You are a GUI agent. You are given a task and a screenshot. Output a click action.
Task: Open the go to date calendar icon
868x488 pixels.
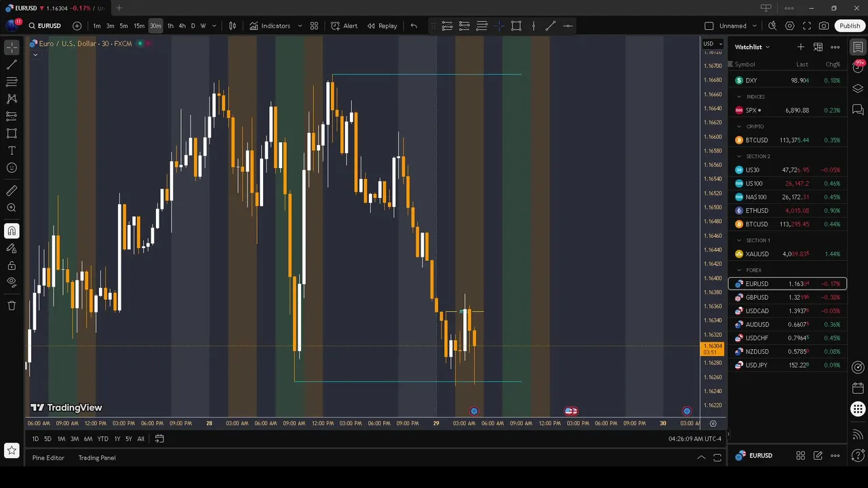pyautogui.click(x=159, y=439)
